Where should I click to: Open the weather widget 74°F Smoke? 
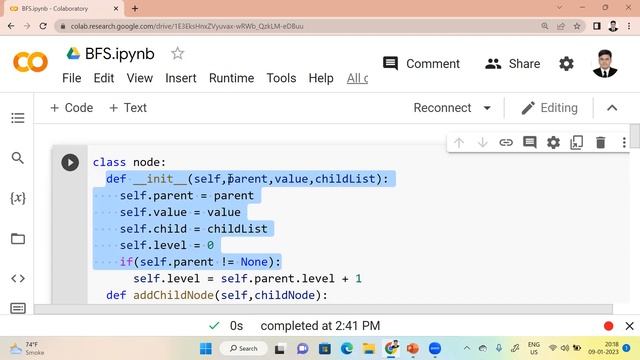pyautogui.click(x=27, y=349)
